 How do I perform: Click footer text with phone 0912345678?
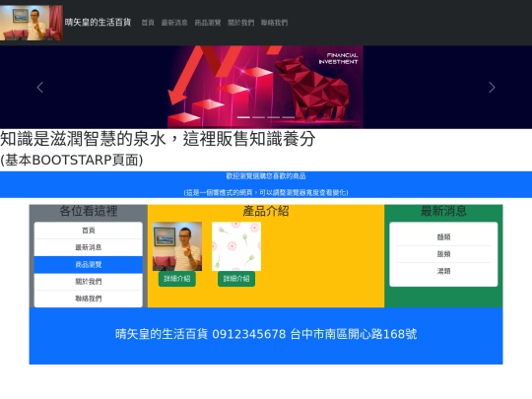266,334
